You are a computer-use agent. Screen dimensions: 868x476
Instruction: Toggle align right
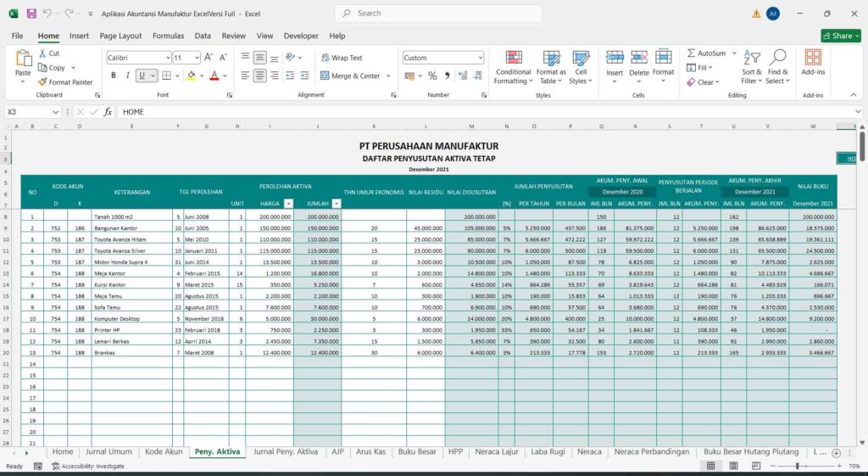point(275,76)
